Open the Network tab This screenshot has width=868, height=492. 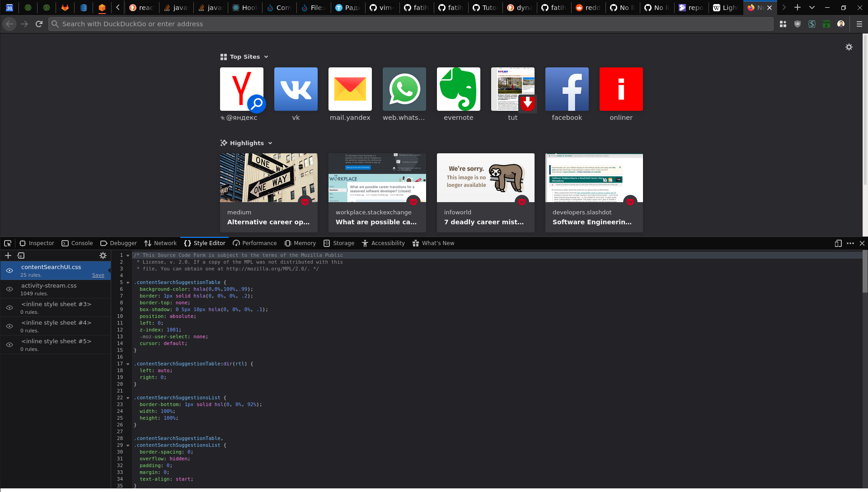160,243
